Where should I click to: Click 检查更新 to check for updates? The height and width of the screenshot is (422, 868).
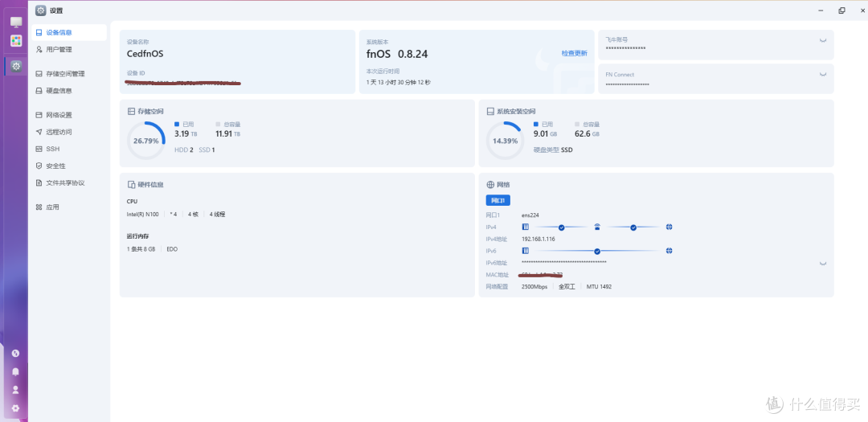click(574, 53)
